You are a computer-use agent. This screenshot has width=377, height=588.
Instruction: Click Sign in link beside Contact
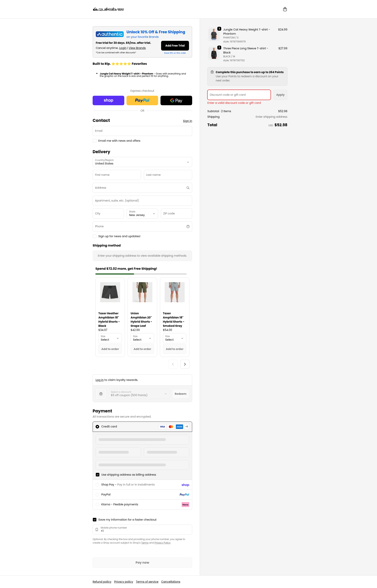coord(187,121)
